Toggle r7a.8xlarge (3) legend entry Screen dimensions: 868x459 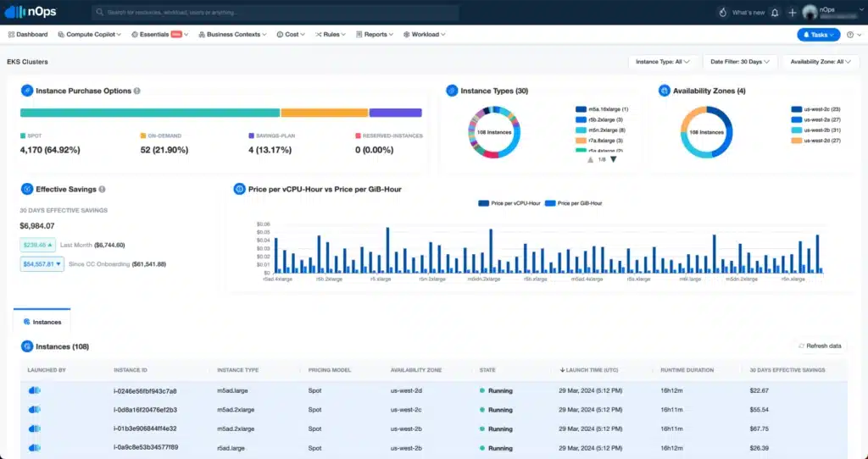point(599,141)
